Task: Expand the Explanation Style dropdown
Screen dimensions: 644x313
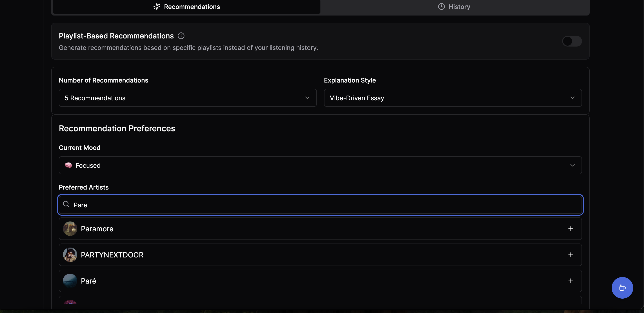Action: (x=453, y=98)
